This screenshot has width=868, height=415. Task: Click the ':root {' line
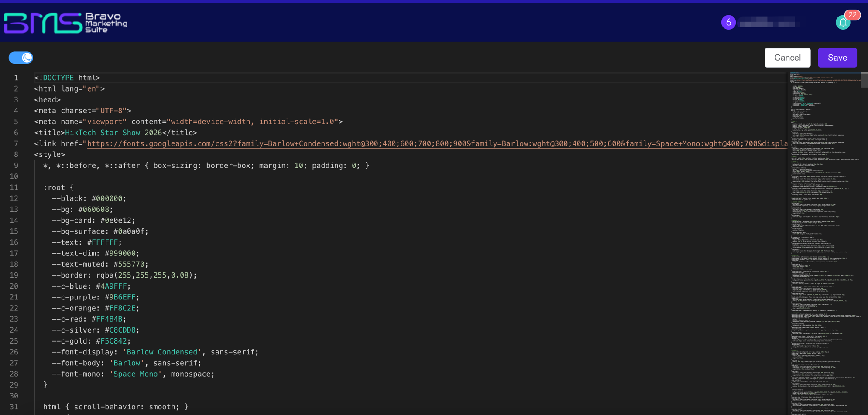point(58,187)
